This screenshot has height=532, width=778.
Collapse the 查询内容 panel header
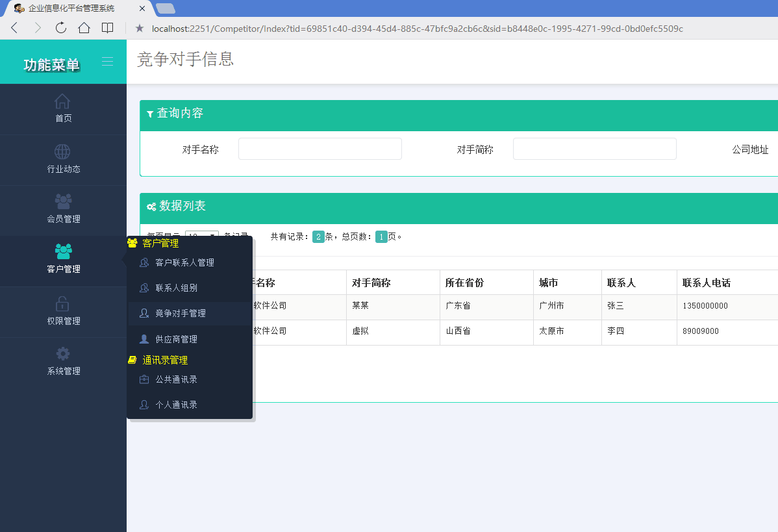coord(459,116)
